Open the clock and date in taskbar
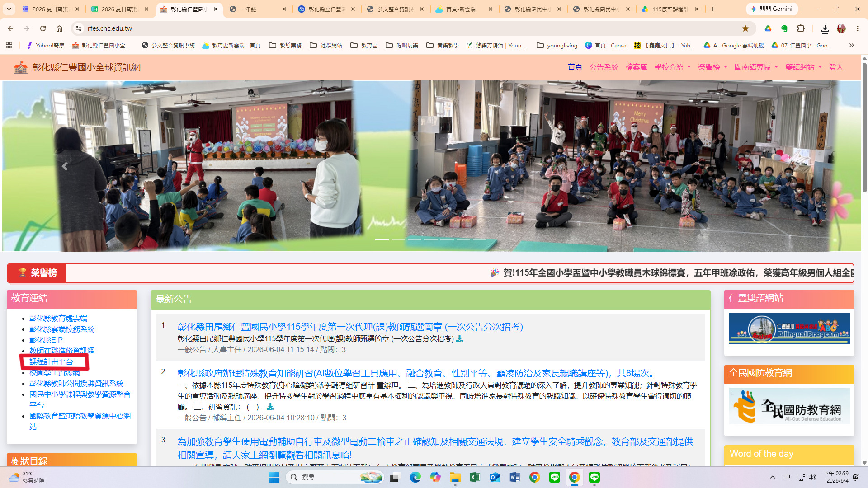The width and height of the screenshot is (868, 488). 836,477
